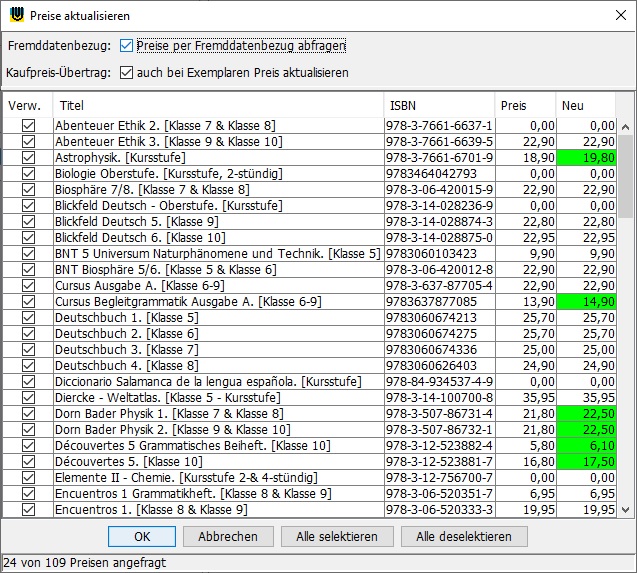Uncheck the Découvertes 5. [Klasse 10] checkbox
The width and height of the screenshot is (637, 573).
28,461
